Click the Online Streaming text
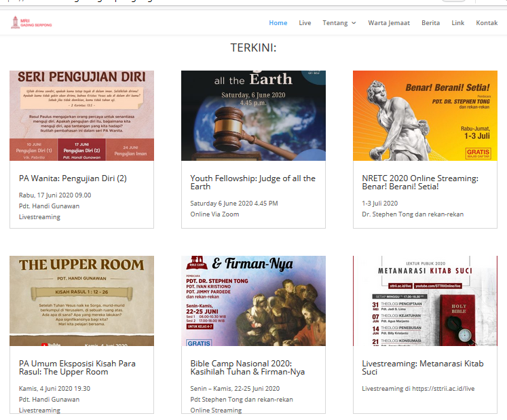507x420 pixels. (x=216, y=411)
